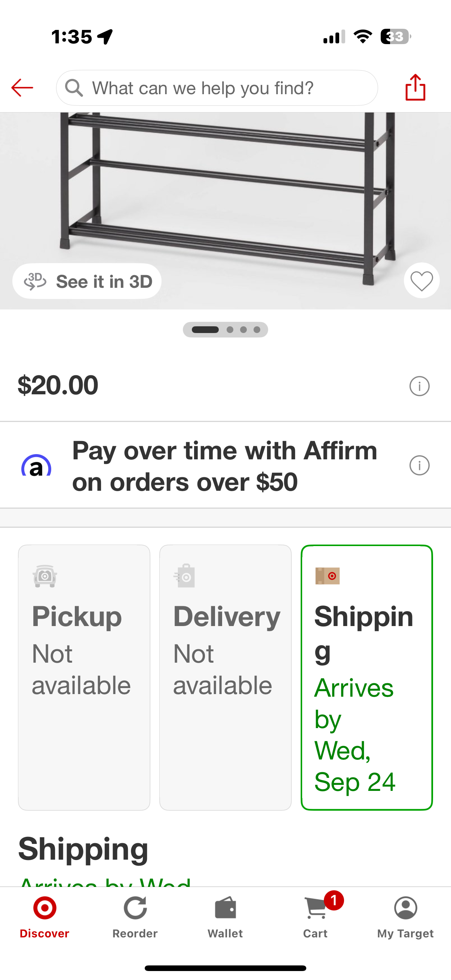Switch to the Reorder tab
The image size is (451, 980).
pyautogui.click(x=135, y=917)
